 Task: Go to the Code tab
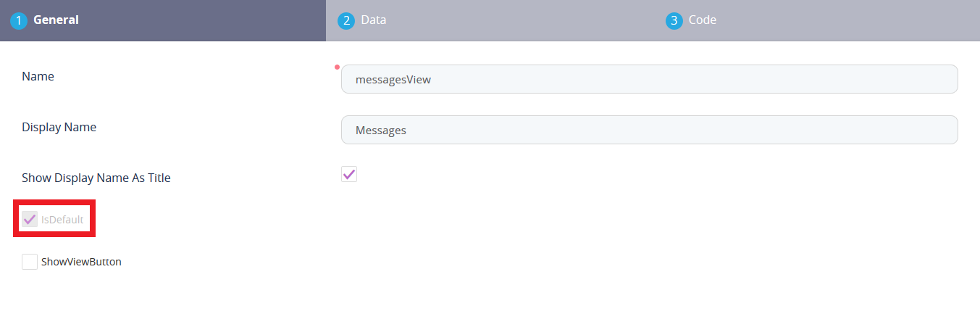(x=702, y=20)
